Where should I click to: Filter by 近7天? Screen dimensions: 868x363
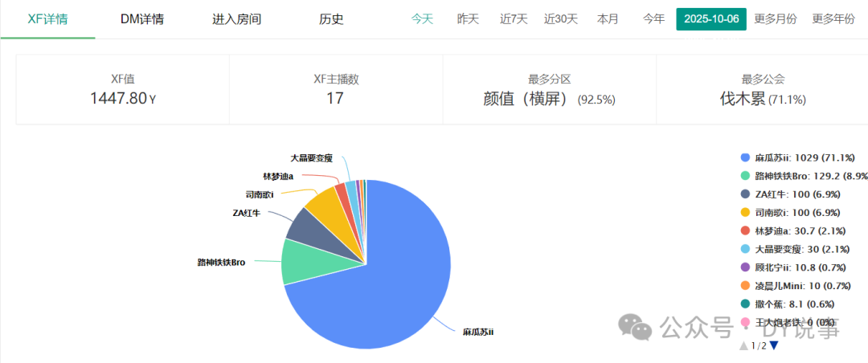513,18
